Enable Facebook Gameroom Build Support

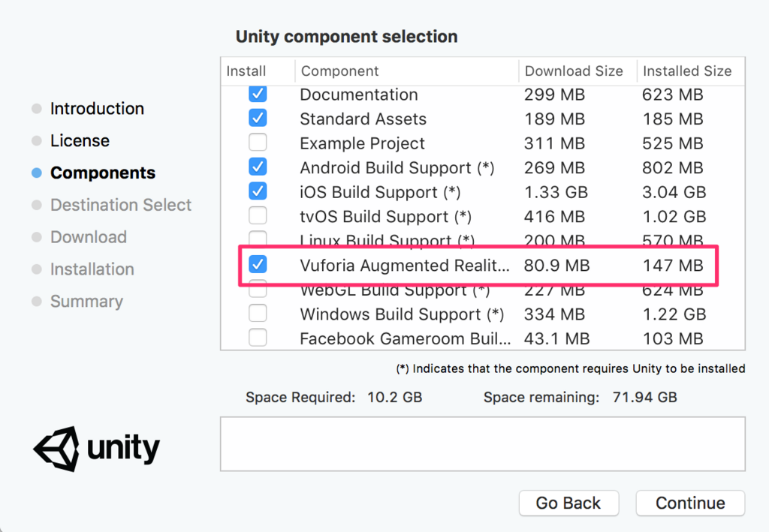click(258, 338)
